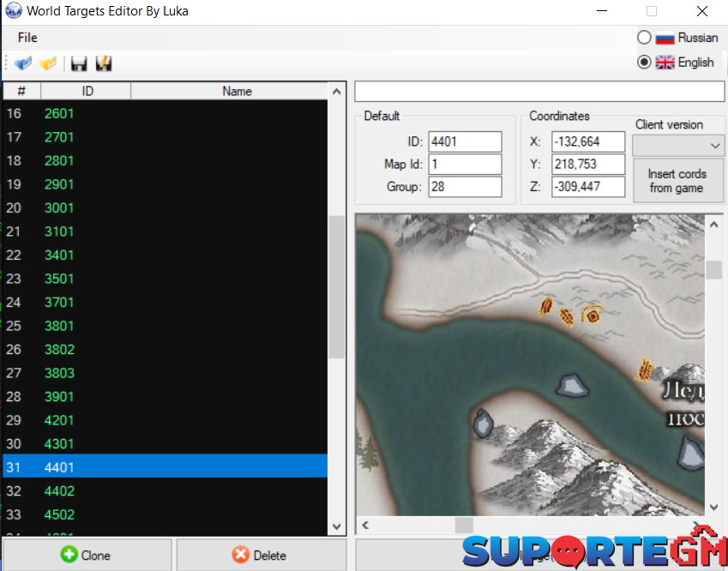The height and width of the screenshot is (571, 728).
Task: Click the Z coordinate field -309,447
Action: (x=588, y=187)
